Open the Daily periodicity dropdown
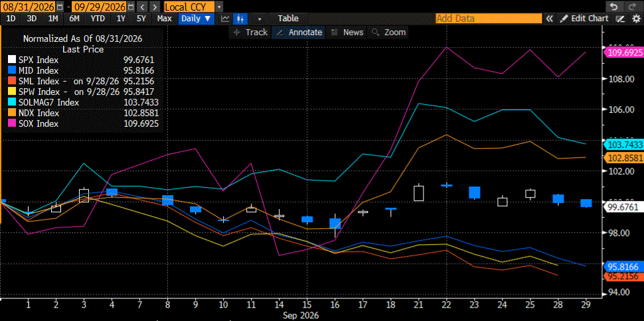 [197, 19]
